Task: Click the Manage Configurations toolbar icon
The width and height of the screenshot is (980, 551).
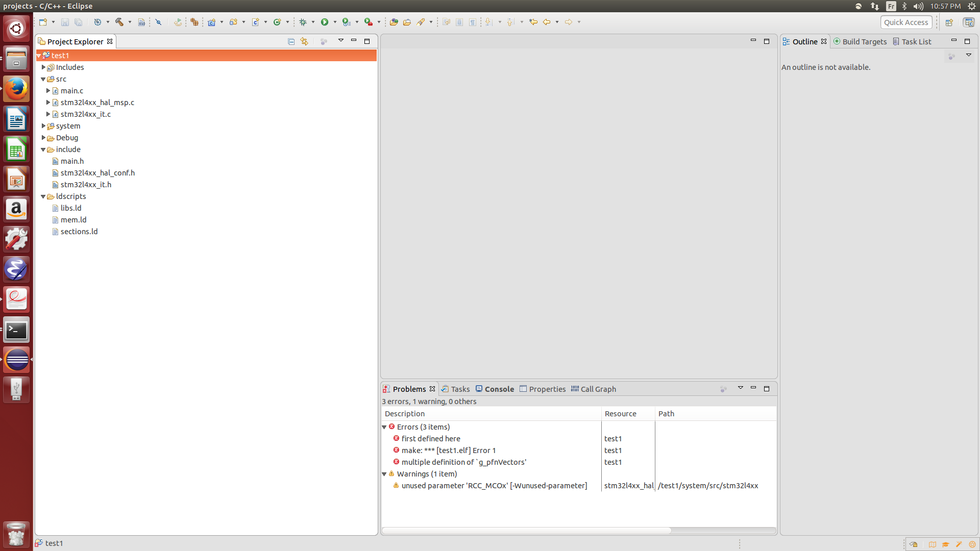Action: (97, 22)
